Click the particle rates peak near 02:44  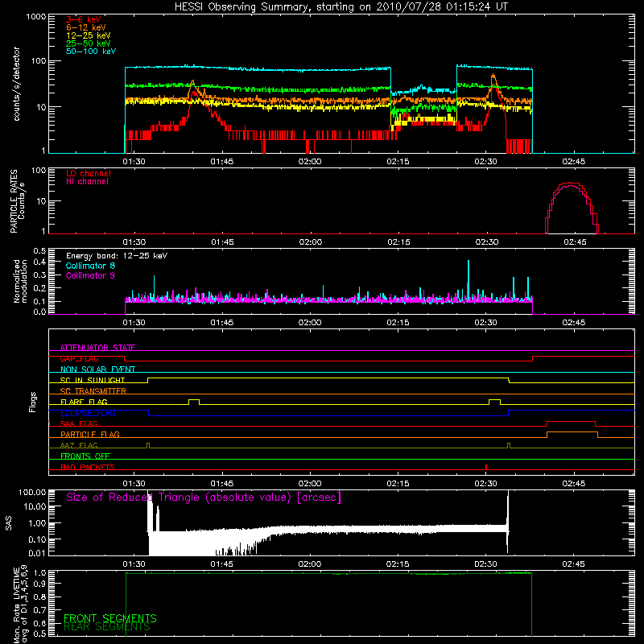click(570, 184)
